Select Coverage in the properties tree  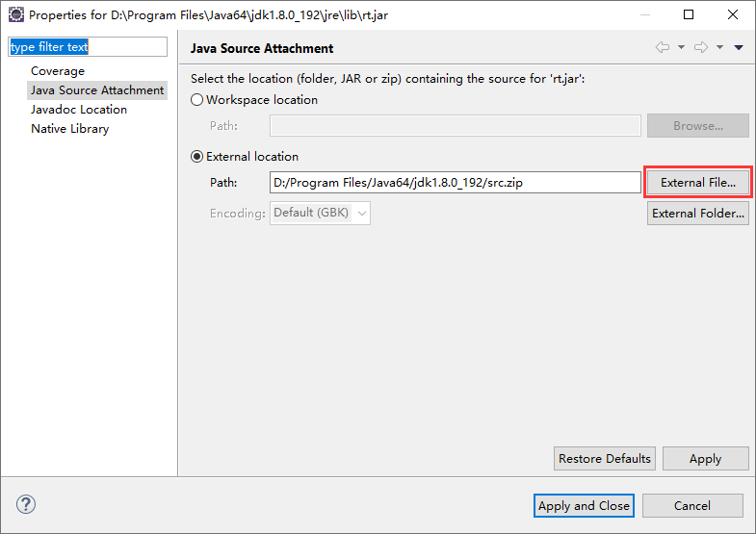click(x=58, y=71)
